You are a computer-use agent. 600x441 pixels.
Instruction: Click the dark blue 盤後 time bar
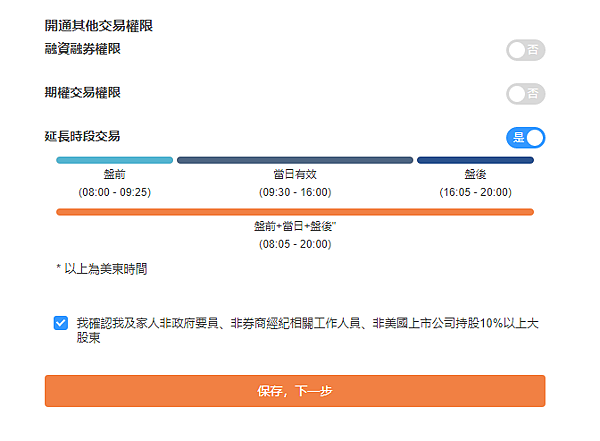click(x=475, y=160)
